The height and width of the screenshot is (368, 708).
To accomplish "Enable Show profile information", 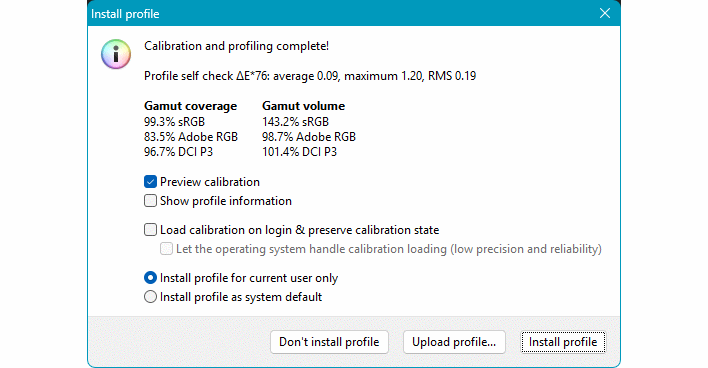I will click(x=150, y=200).
